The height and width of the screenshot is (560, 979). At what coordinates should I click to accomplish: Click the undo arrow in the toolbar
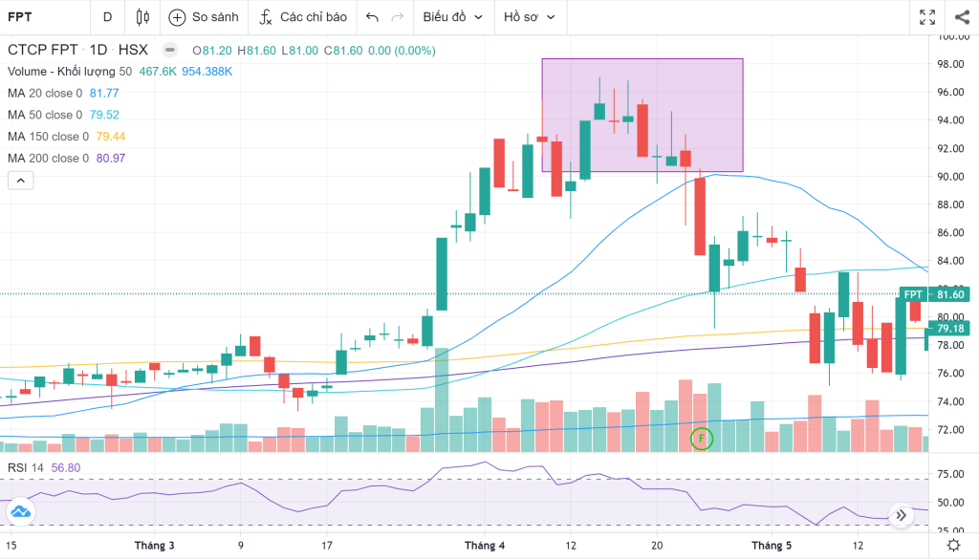pyautogui.click(x=372, y=17)
